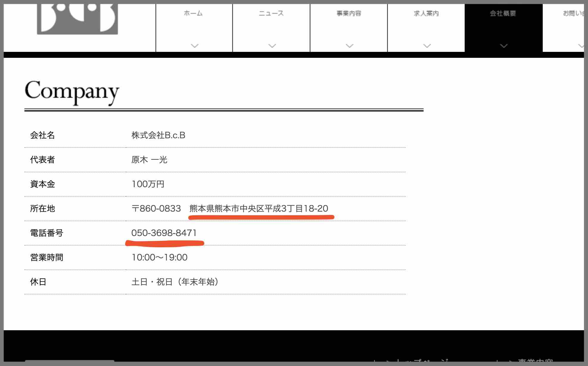This screenshot has width=588, height=366.
Task: Click the underlined 熊本県熊本市 address
Action: point(259,209)
